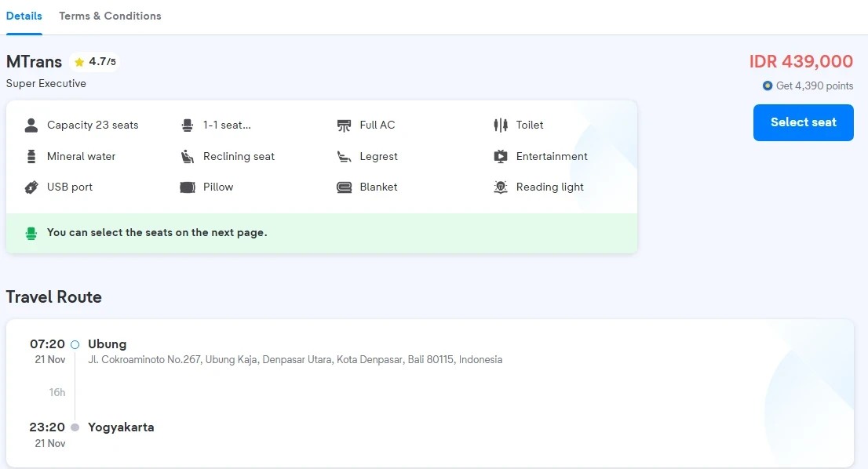Image resolution: width=868 pixels, height=469 pixels.
Task: Click the Legrest icon
Action: tap(344, 157)
